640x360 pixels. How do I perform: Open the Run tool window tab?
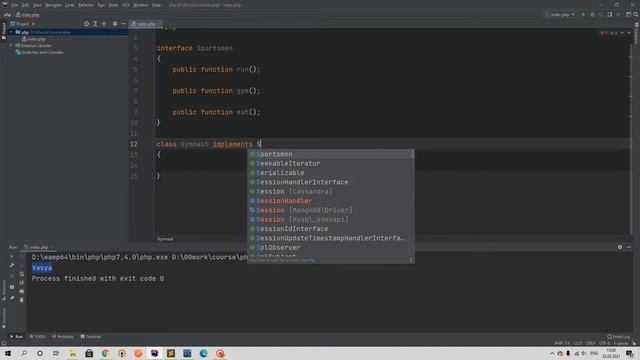click(x=16, y=337)
